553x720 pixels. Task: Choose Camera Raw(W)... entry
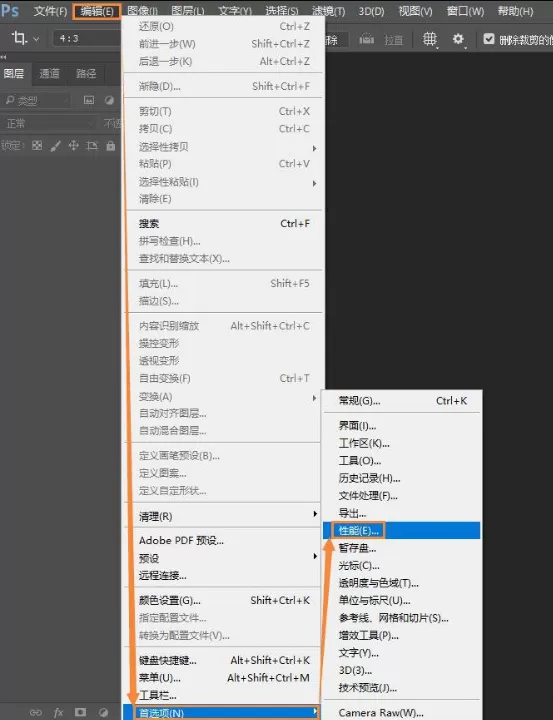(401, 713)
